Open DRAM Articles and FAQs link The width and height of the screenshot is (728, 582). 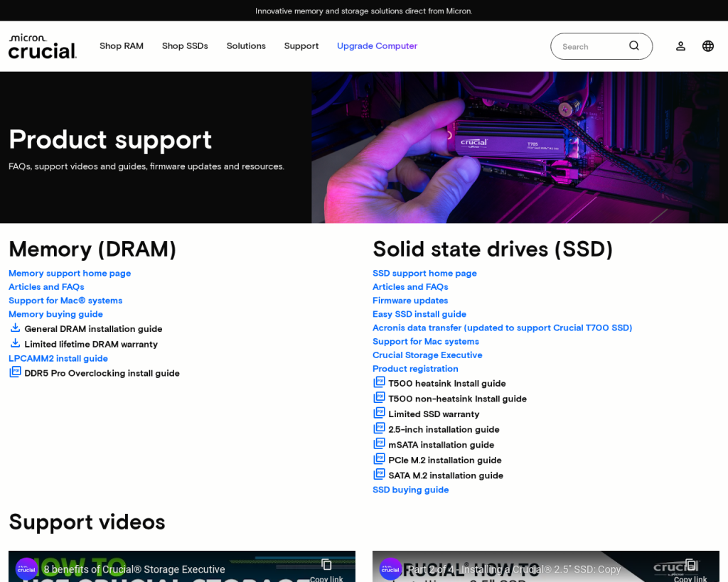(x=46, y=287)
